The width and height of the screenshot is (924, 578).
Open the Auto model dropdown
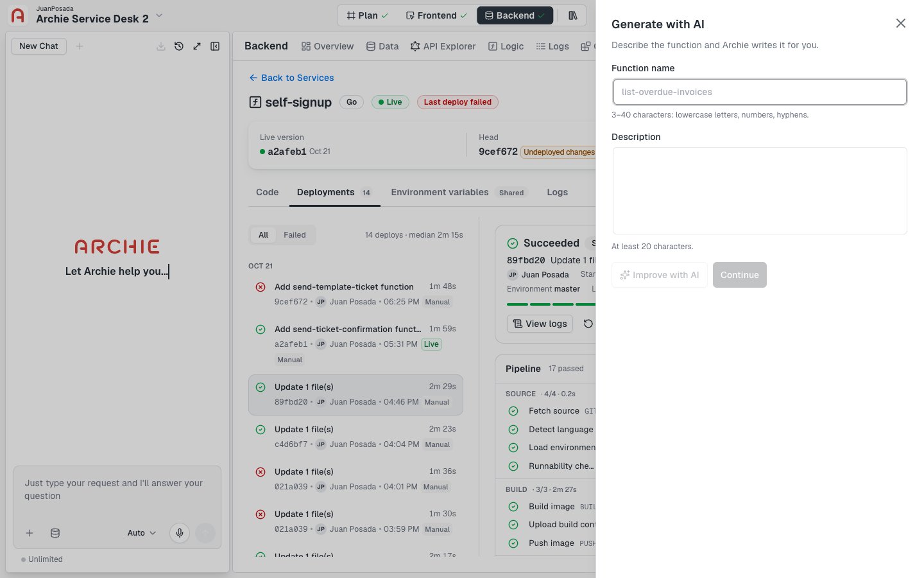(142, 533)
